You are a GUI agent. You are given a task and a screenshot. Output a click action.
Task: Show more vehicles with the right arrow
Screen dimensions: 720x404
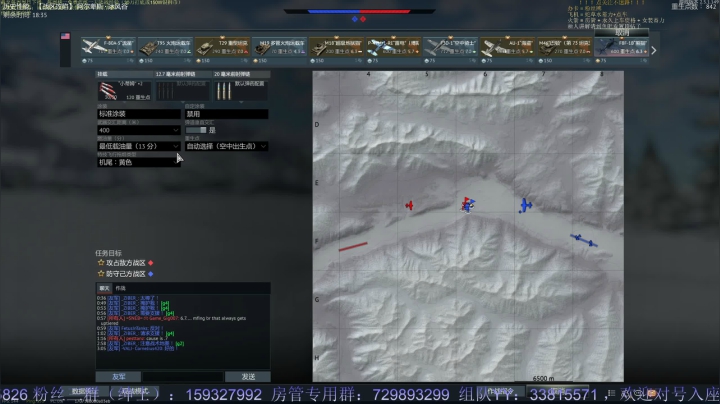654,50
